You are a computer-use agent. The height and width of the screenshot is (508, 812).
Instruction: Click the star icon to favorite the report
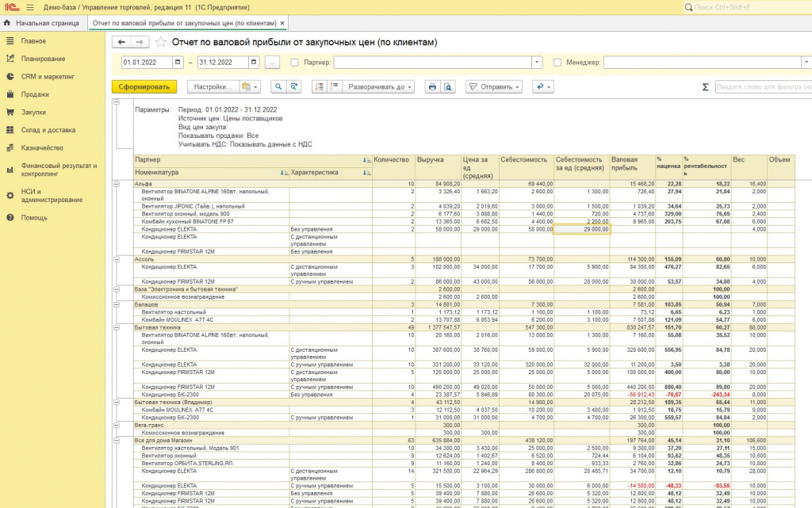[161, 42]
